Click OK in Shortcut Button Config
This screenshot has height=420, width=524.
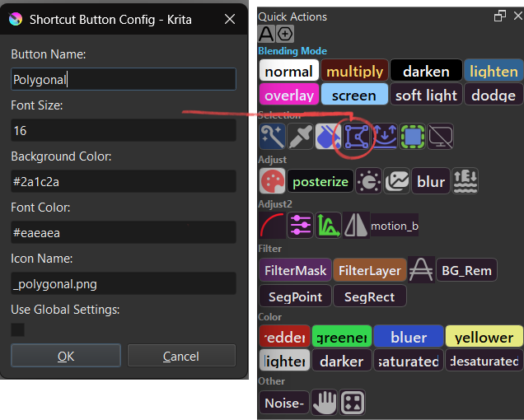tap(66, 356)
